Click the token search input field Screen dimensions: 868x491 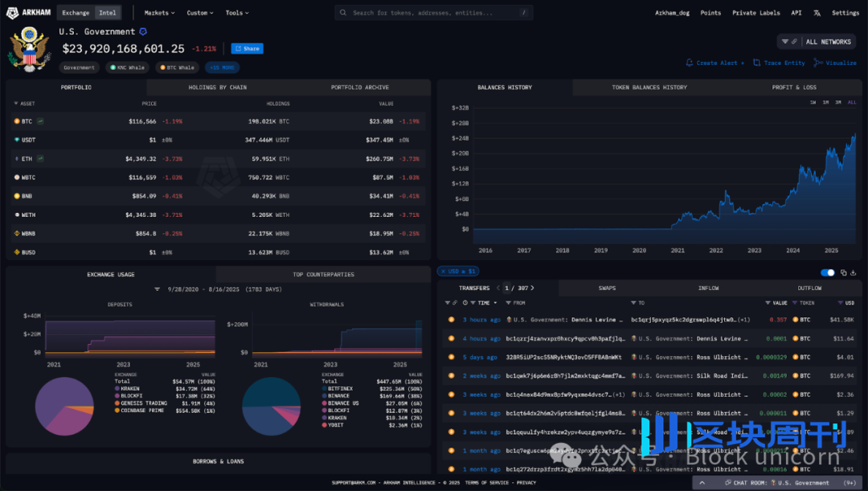[433, 12]
